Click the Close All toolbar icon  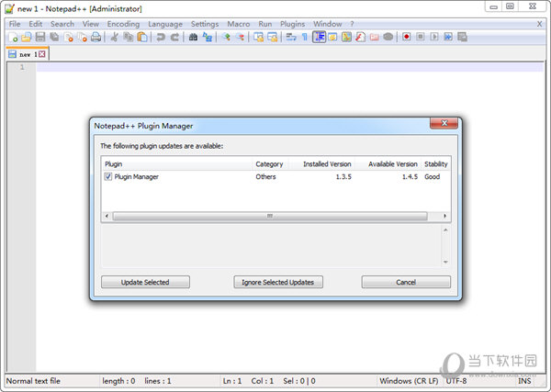tap(83, 37)
